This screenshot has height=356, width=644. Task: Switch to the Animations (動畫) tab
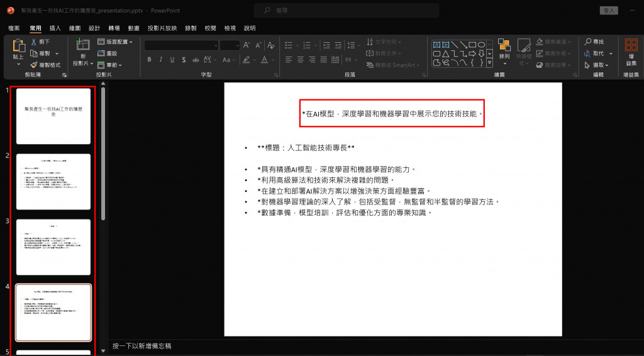click(134, 28)
